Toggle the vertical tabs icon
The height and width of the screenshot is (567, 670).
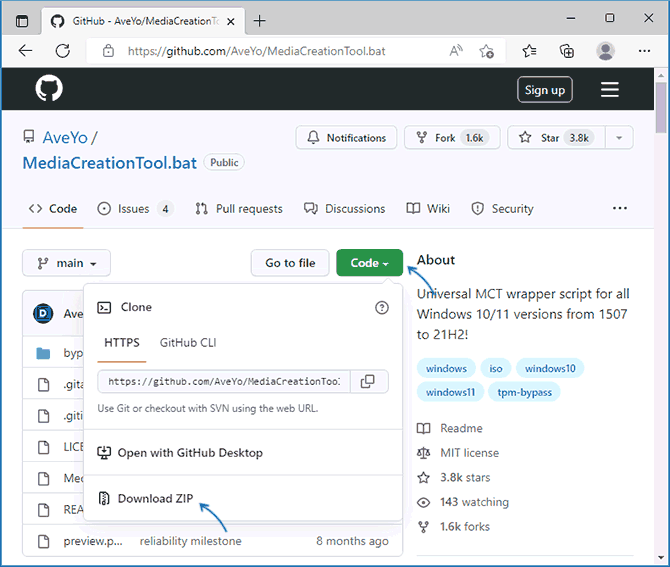point(22,21)
